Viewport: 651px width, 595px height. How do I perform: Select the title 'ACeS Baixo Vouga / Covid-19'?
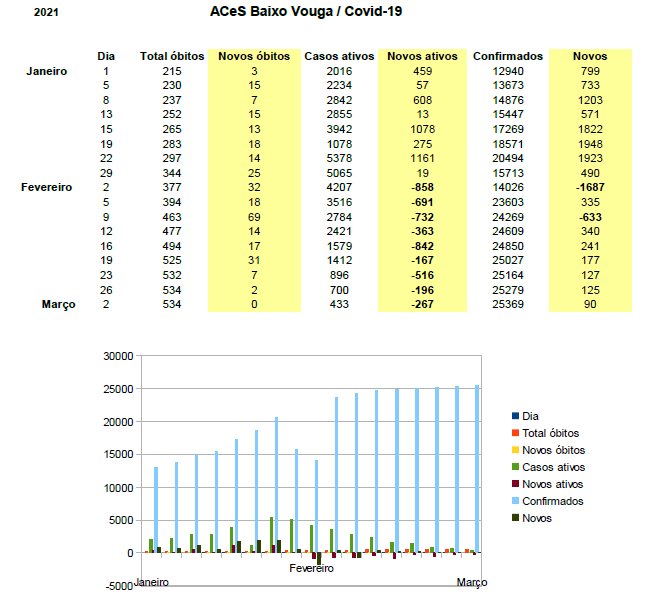306,11
